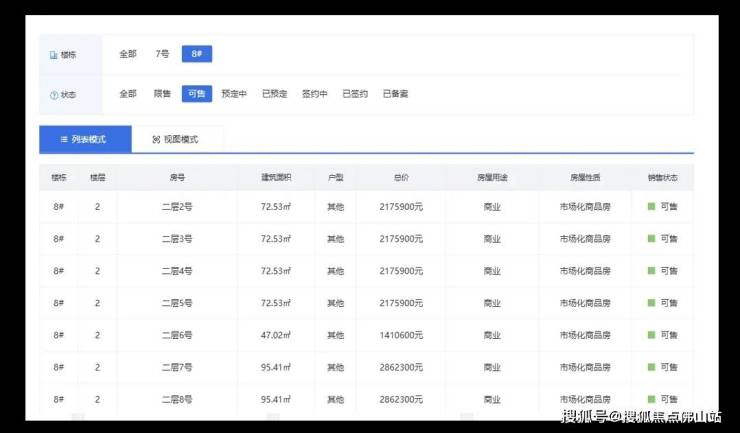Select 已备案 status option
The width and height of the screenshot is (740, 433).
click(x=395, y=94)
